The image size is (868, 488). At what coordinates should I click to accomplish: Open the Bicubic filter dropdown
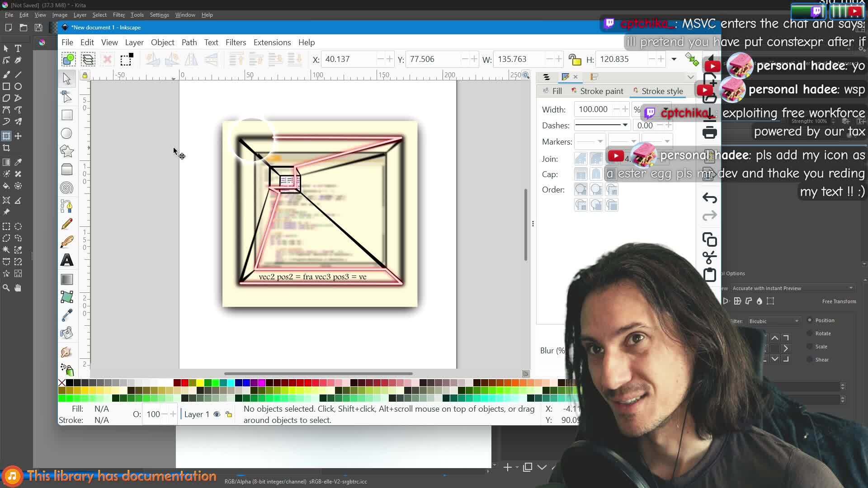pyautogui.click(x=774, y=321)
